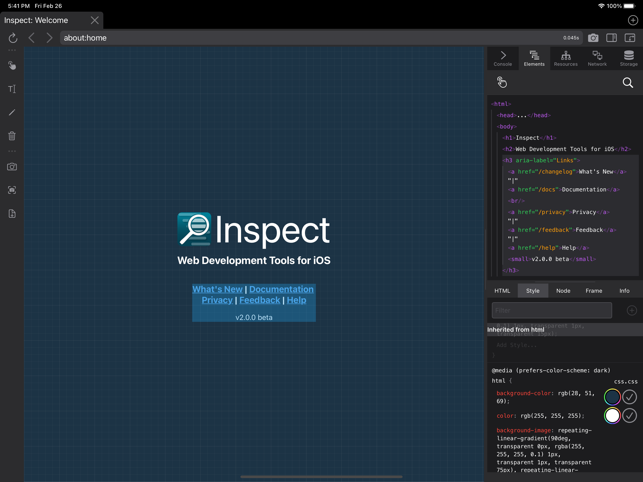Click the document export icon in left sidebar
643x482 pixels.
pyautogui.click(x=12, y=214)
